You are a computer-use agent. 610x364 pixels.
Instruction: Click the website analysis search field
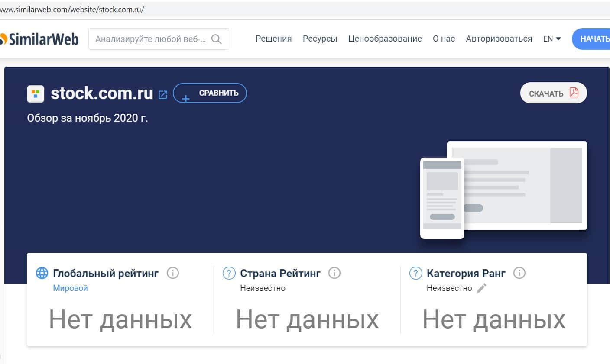pyautogui.click(x=150, y=39)
